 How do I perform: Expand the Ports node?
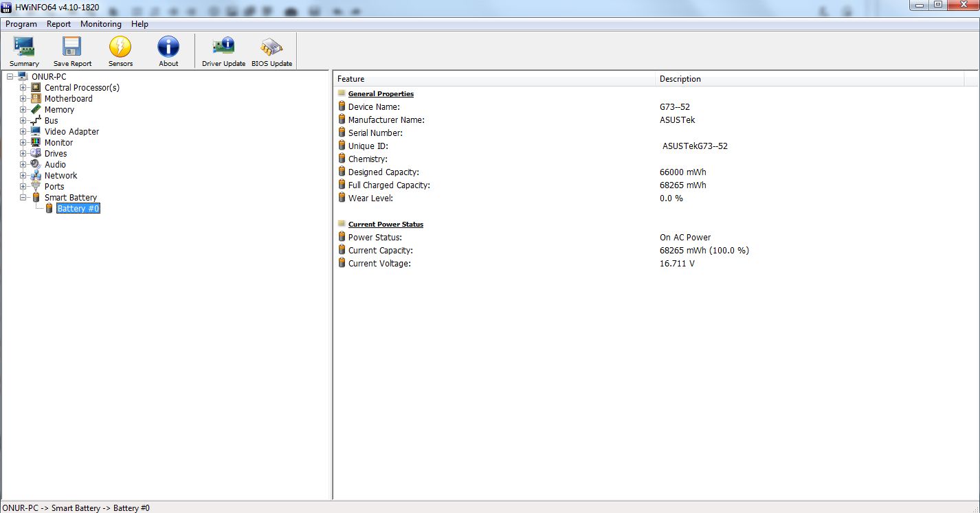click(23, 186)
